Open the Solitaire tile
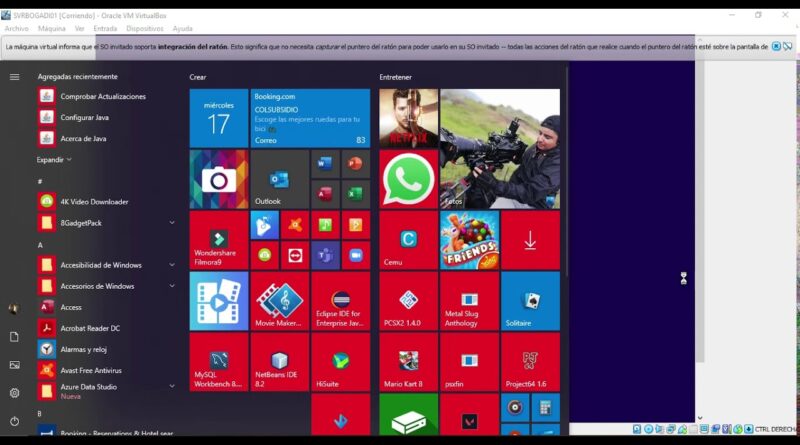800x445 pixels. click(530, 301)
